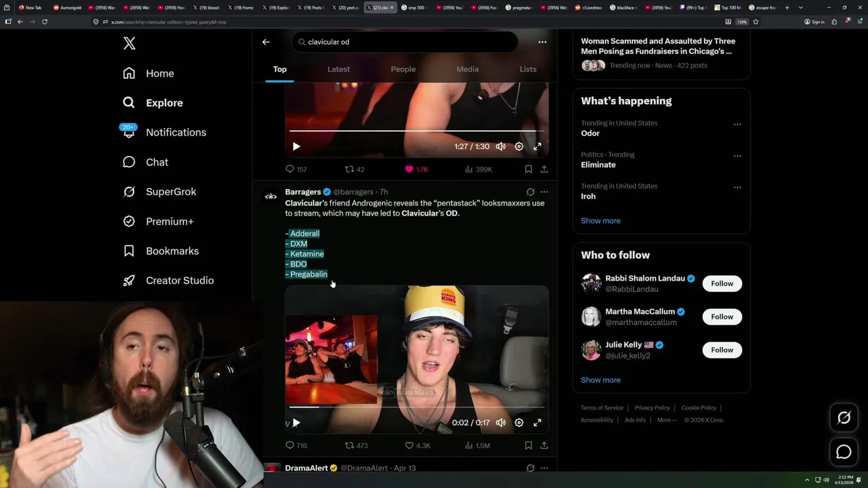This screenshot has width=868, height=488.
Task: Unlike the post with 1.7K likes
Action: coord(416,169)
